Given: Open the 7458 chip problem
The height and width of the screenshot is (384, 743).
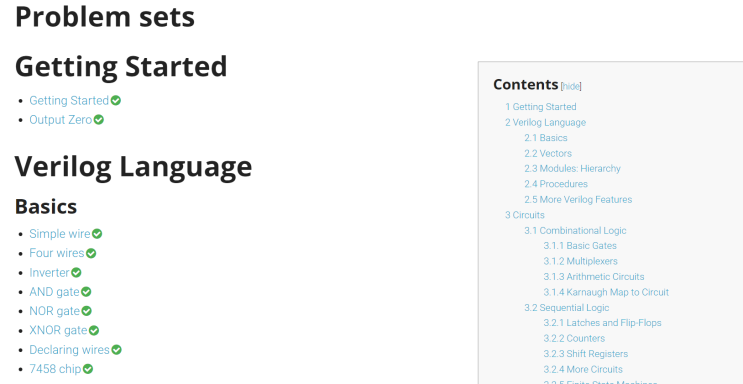Looking at the screenshot, I should coord(55,369).
